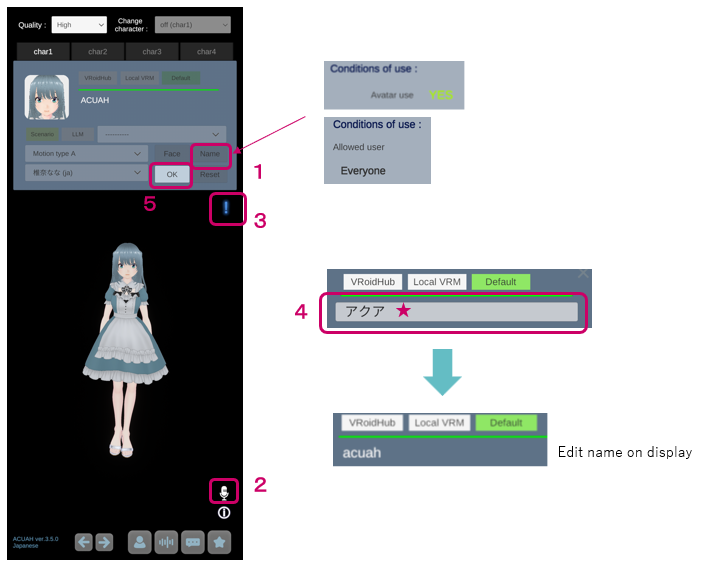
Task: Open the chat speech bubble icon
Action: 193,542
